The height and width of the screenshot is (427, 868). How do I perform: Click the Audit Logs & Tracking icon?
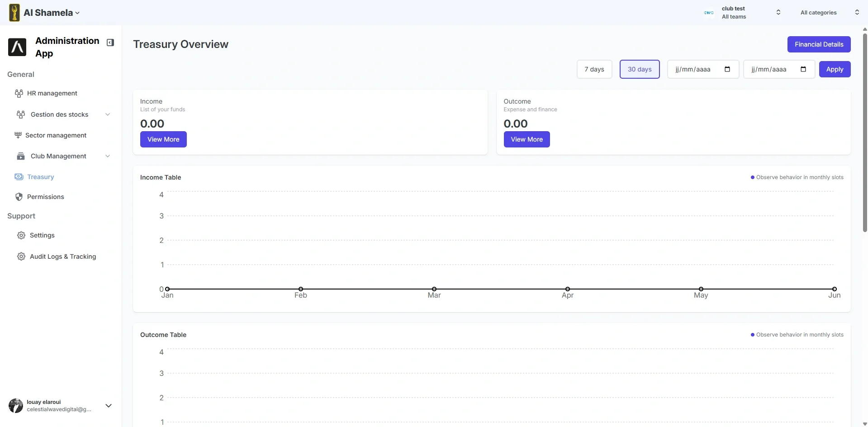coord(21,256)
